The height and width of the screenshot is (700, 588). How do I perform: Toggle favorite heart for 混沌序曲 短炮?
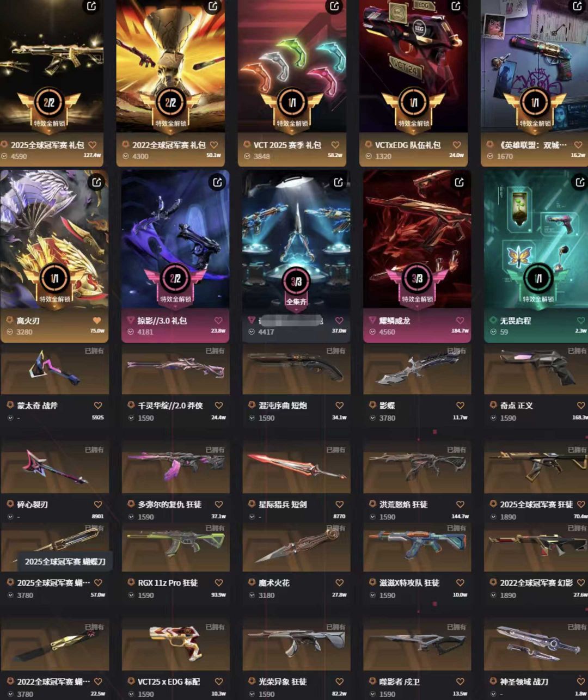[x=339, y=406]
